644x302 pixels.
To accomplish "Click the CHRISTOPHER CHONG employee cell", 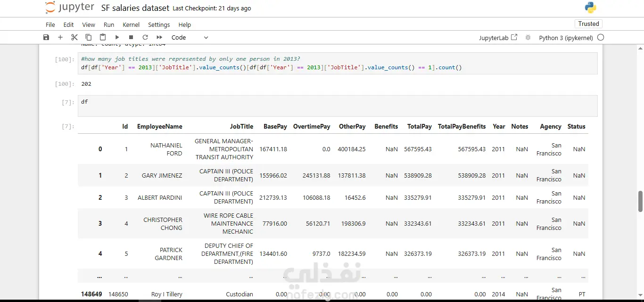I will click(x=163, y=223).
